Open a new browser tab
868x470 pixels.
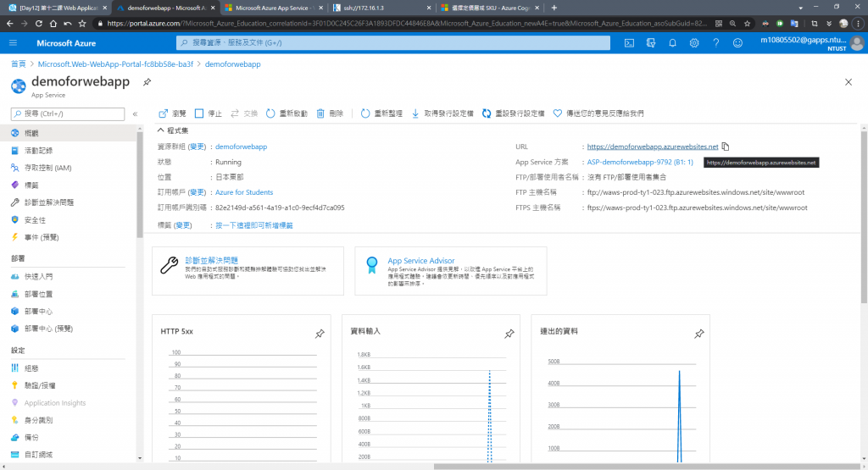(x=554, y=8)
